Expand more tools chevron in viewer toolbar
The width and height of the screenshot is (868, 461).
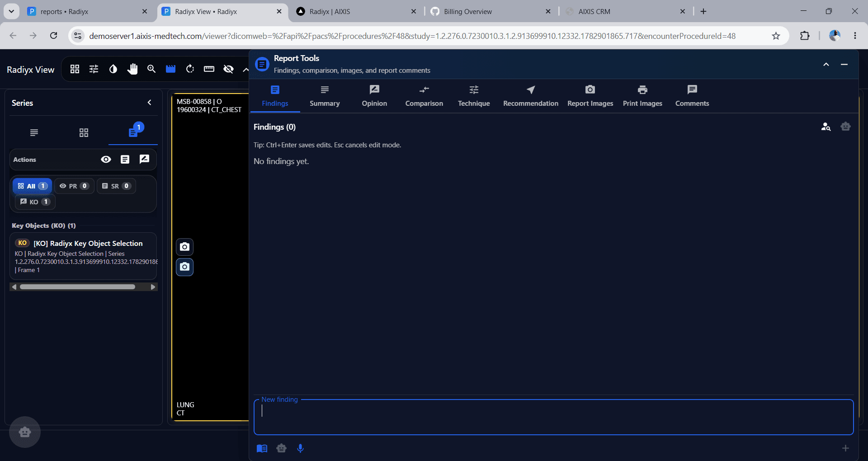(x=245, y=69)
